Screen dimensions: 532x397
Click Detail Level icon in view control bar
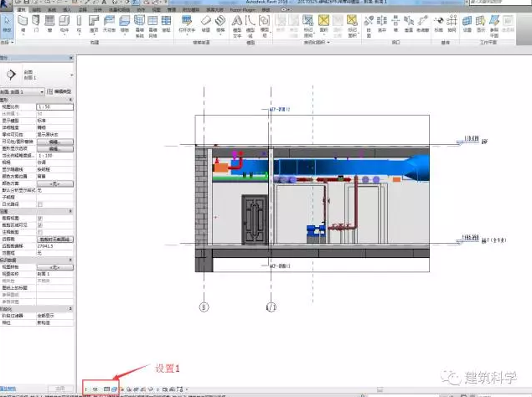(x=106, y=389)
